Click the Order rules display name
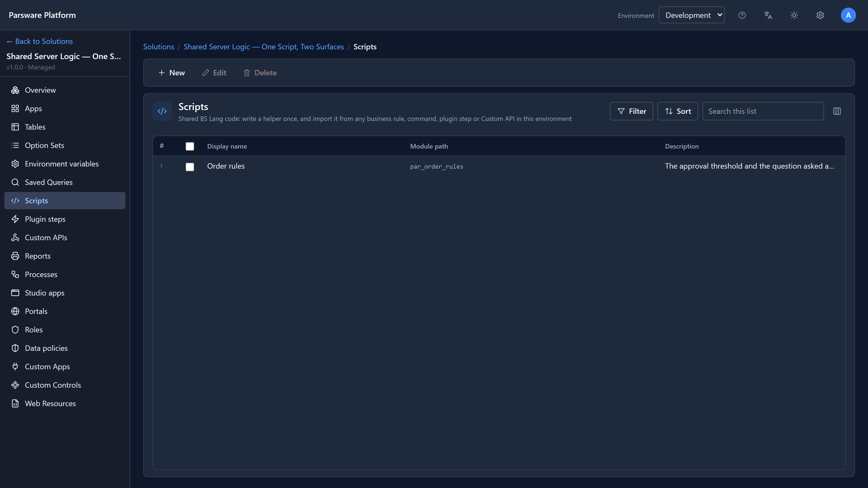The width and height of the screenshot is (868, 488). 226,166
